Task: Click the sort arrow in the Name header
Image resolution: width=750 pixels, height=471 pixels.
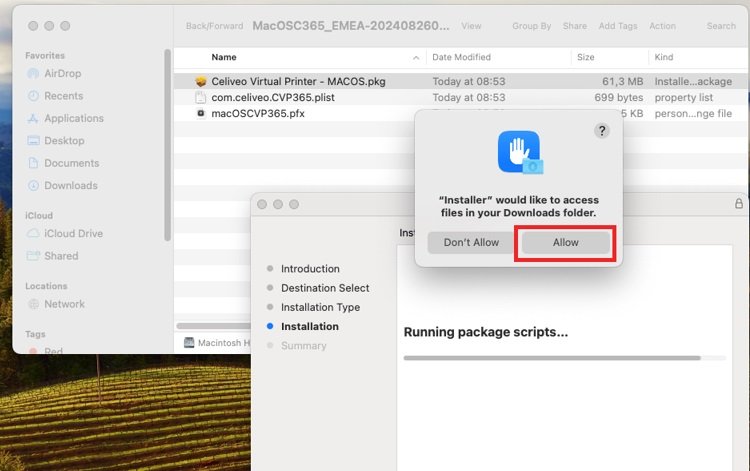Action: click(416, 57)
